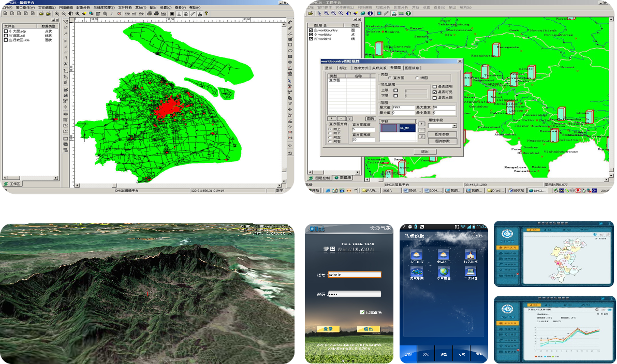The height and width of the screenshot is (364, 617).
Task: Open the 属性字段 dropdown list
Action: 454,126
